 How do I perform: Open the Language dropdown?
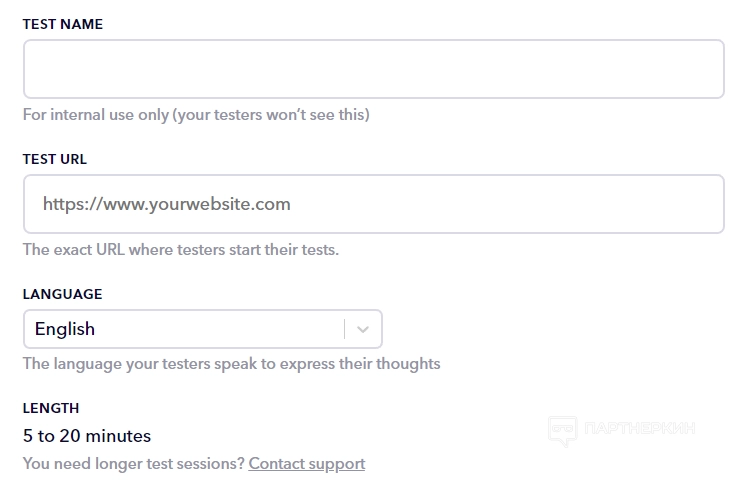[x=202, y=329]
